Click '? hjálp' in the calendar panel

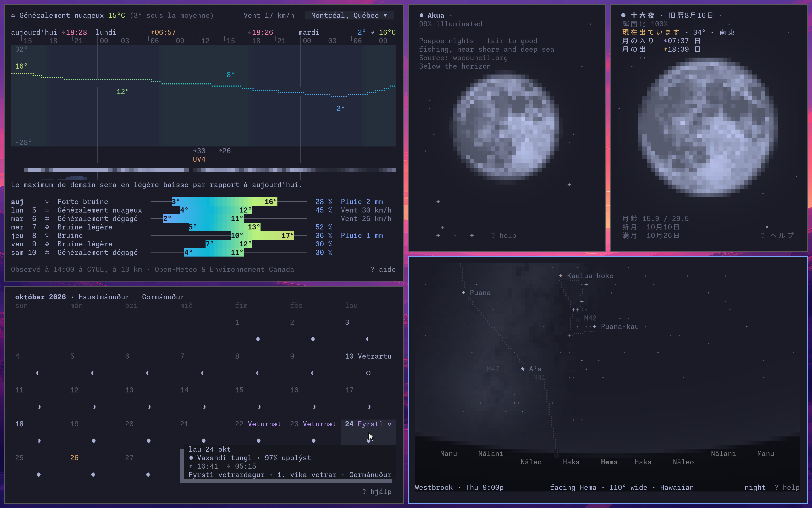[376, 491]
